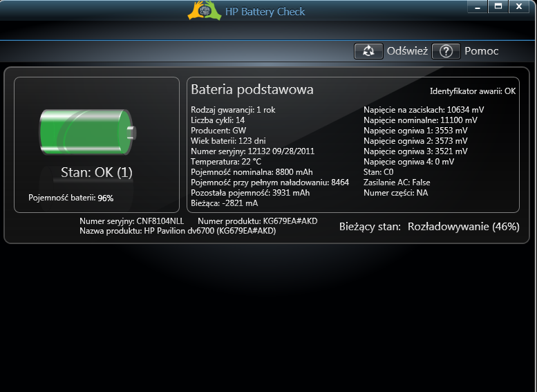The width and height of the screenshot is (537, 392).
Task: Click the Pomoc label
Action: pyautogui.click(x=481, y=51)
